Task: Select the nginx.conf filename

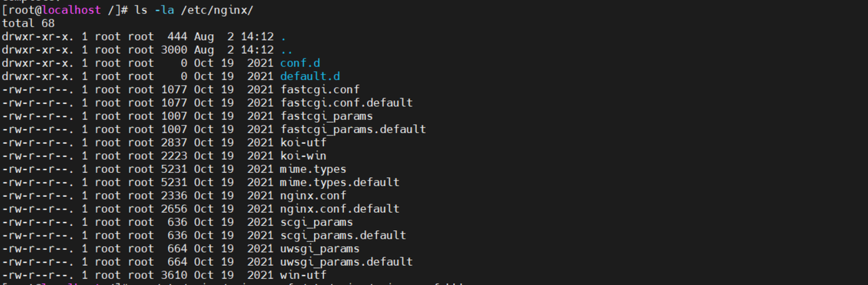Action: [313, 195]
